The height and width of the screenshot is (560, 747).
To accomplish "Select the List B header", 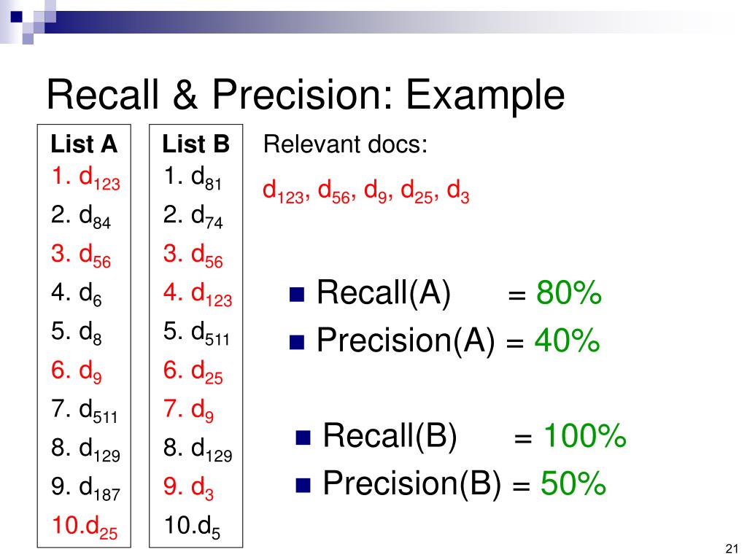I will click(196, 144).
